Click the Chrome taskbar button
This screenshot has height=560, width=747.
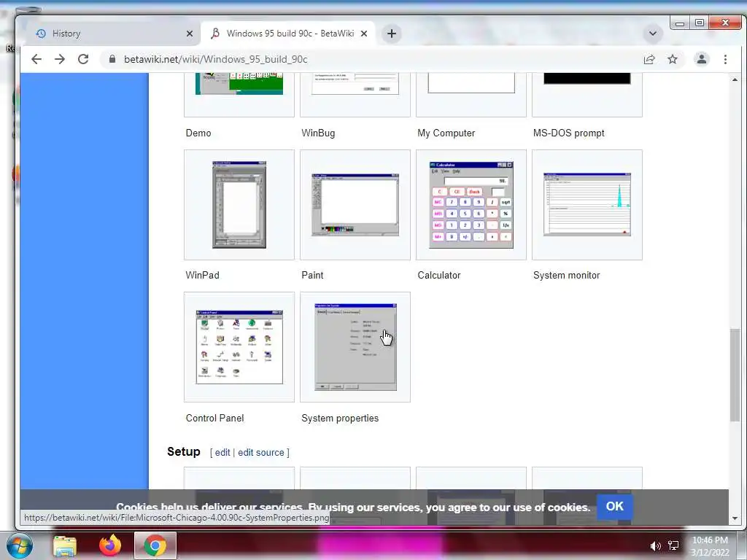155,545
